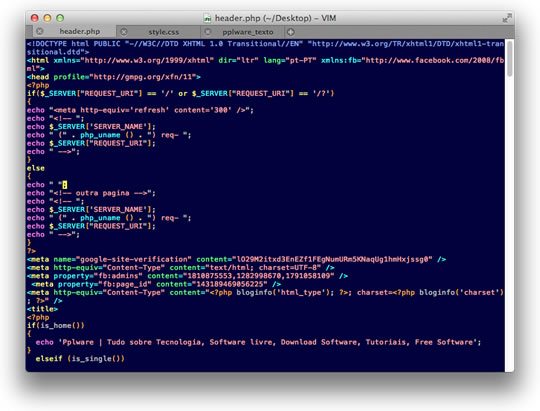Close the style.css tab
This screenshot has width=540, height=411.
coord(124,32)
